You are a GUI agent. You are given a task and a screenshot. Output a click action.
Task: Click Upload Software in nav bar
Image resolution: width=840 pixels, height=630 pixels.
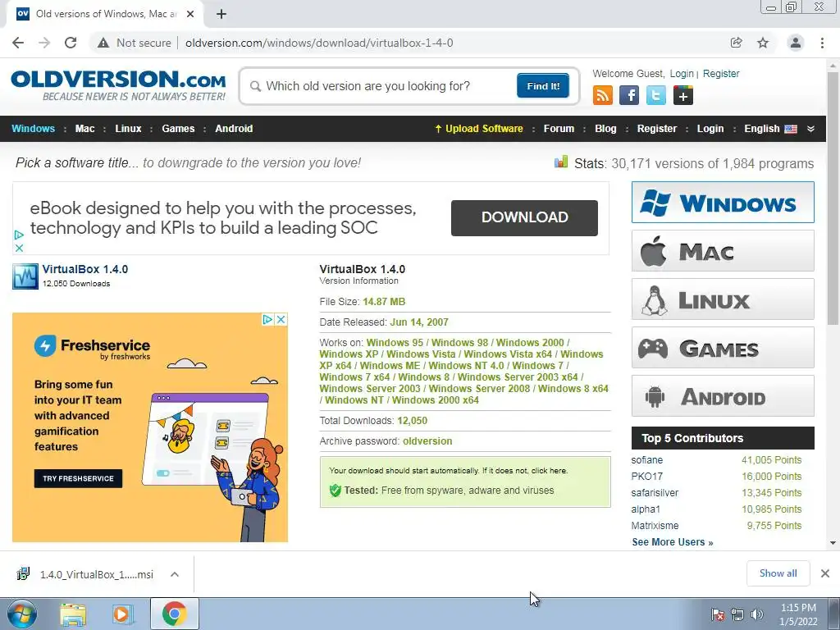[x=478, y=129]
